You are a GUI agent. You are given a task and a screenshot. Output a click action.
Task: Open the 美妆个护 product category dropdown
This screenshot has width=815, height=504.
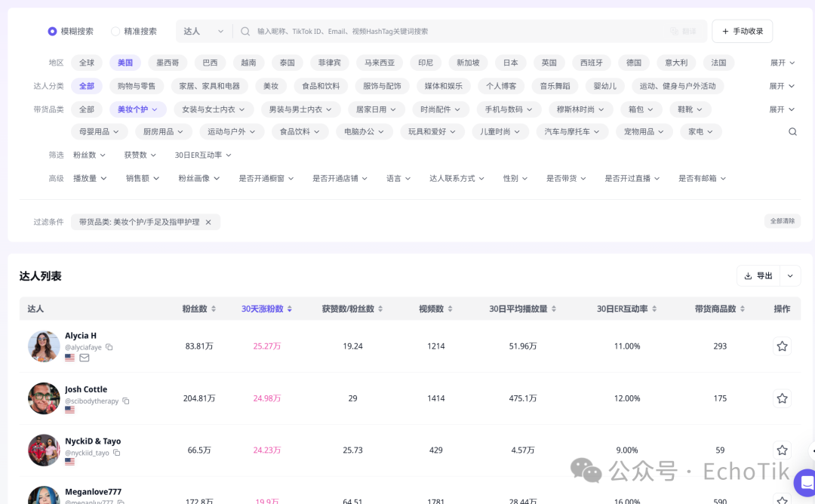click(x=138, y=109)
